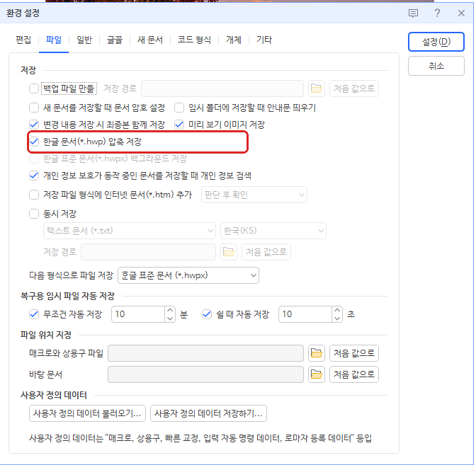This screenshot has height=465, width=476.
Task: Open the 판단 후 확인 dropdown
Action: click(x=254, y=195)
